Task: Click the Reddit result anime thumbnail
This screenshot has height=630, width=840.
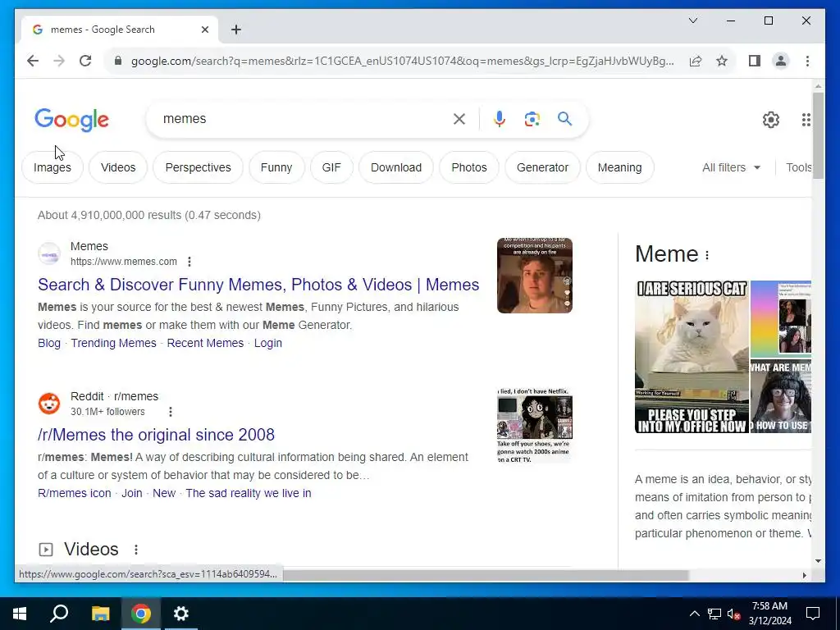Action: pos(535,426)
